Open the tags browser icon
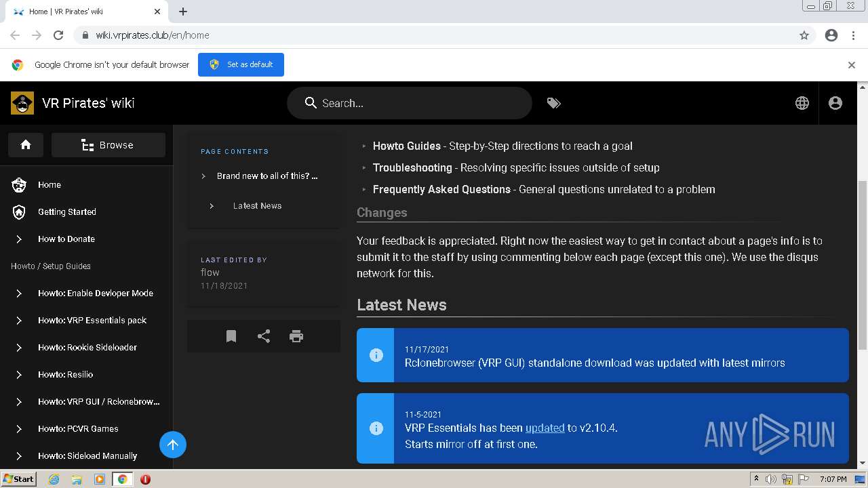 [x=553, y=103]
